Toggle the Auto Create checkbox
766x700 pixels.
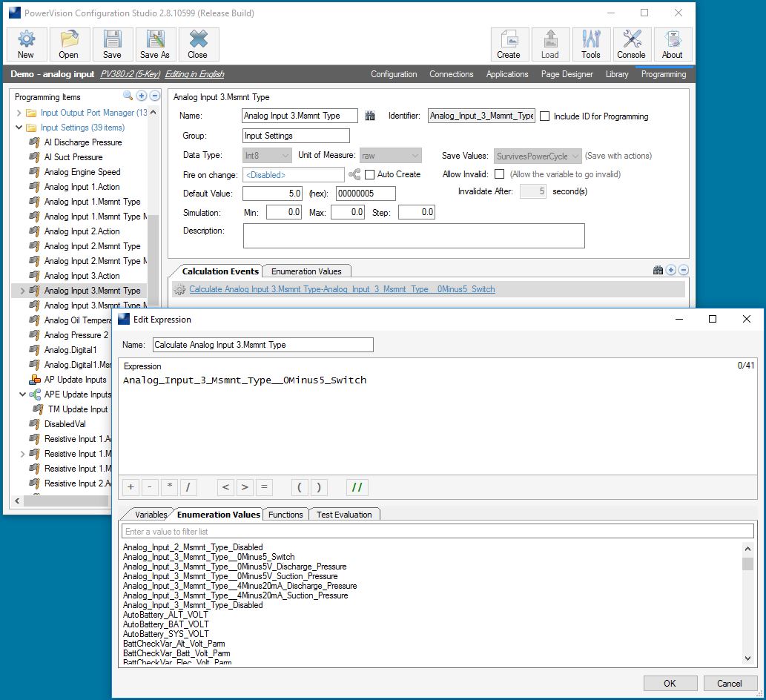pyautogui.click(x=370, y=174)
